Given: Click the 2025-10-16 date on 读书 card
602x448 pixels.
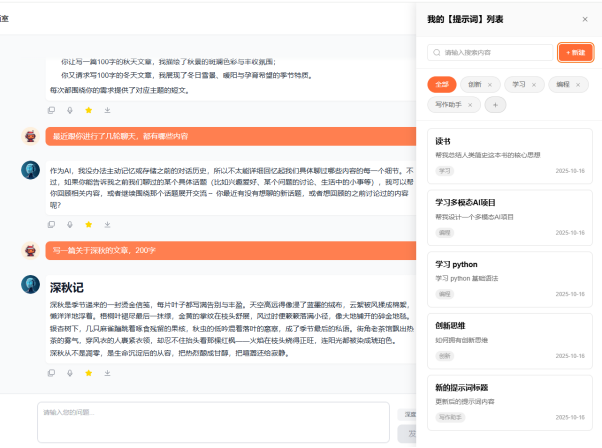Looking at the screenshot, I should (x=570, y=171).
